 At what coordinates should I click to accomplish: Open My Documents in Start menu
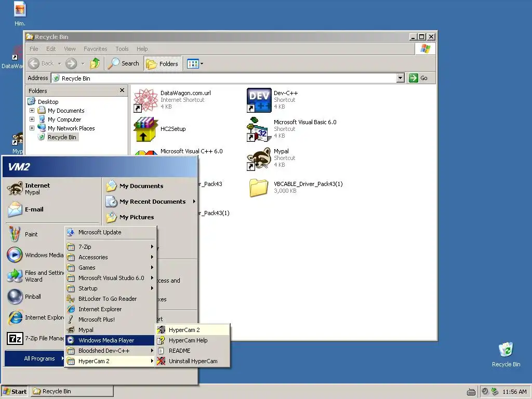pyautogui.click(x=150, y=186)
